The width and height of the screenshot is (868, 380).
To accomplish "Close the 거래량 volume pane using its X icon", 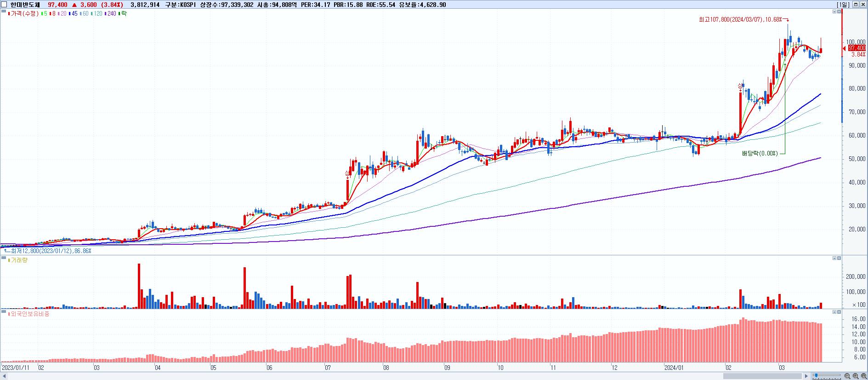I will (x=839, y=258).
